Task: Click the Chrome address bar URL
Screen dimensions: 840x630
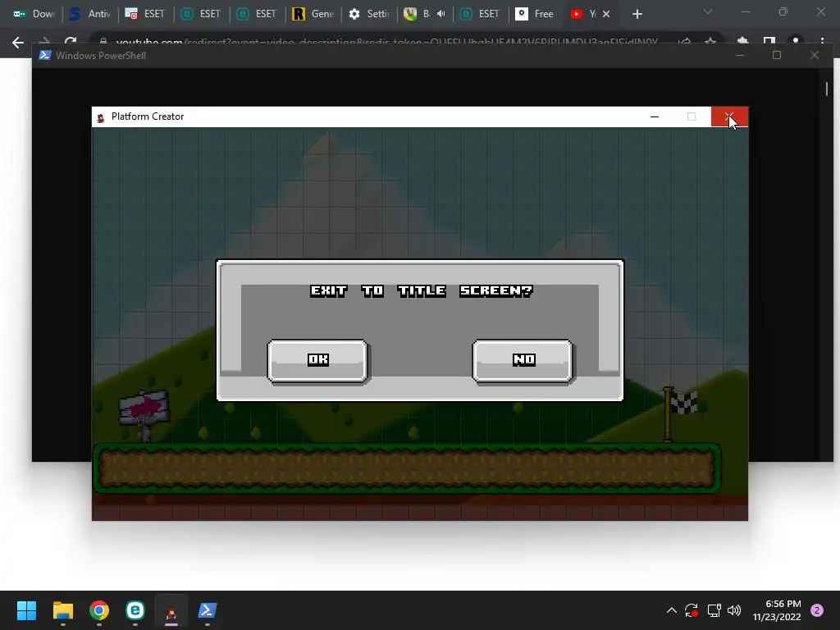Action: coord(386,42)
